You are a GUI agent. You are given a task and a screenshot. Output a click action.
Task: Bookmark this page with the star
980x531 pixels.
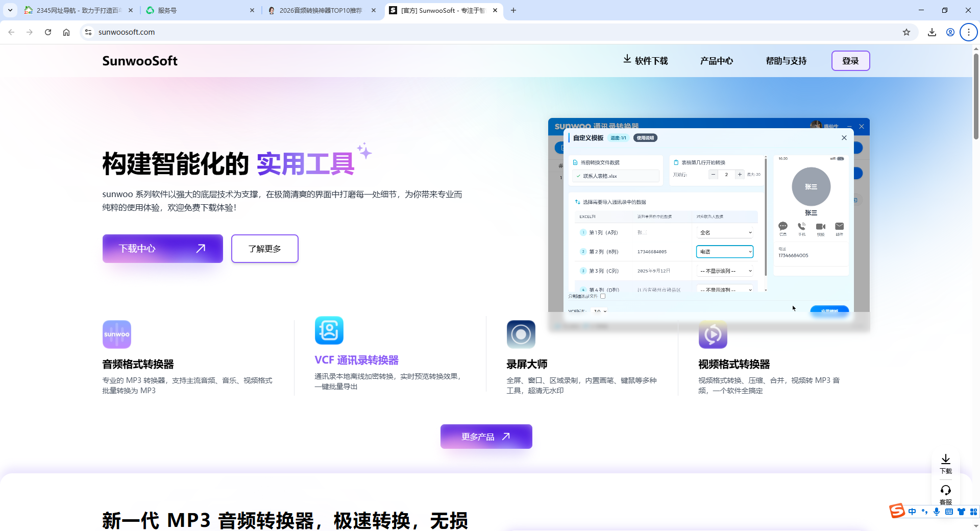(906, 32)
